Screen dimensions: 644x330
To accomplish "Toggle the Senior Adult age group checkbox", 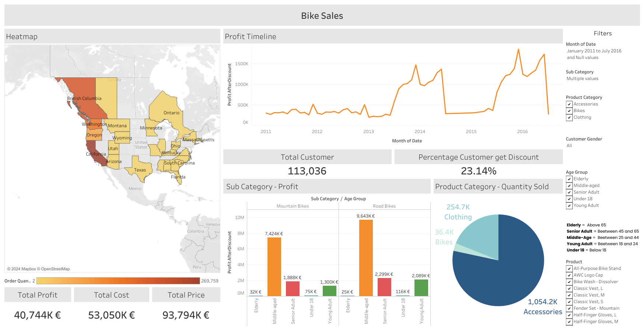I will click(569, 192).
